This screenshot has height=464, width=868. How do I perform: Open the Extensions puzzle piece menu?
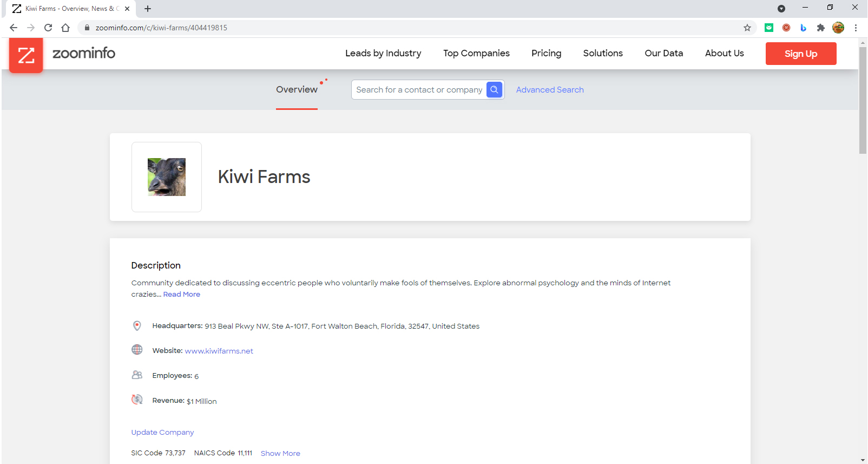tap(821, 28)
